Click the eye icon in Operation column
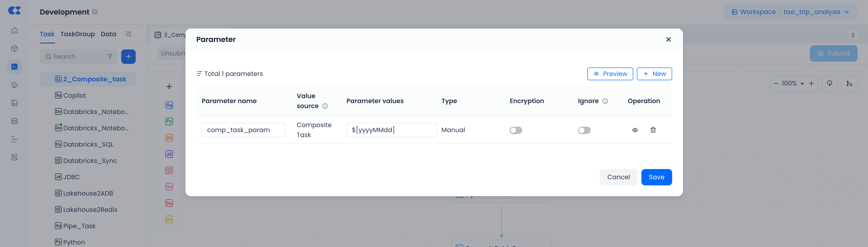The width and height of the screenshot is (868, 247). pyautogui.click(x=635, y=130)
